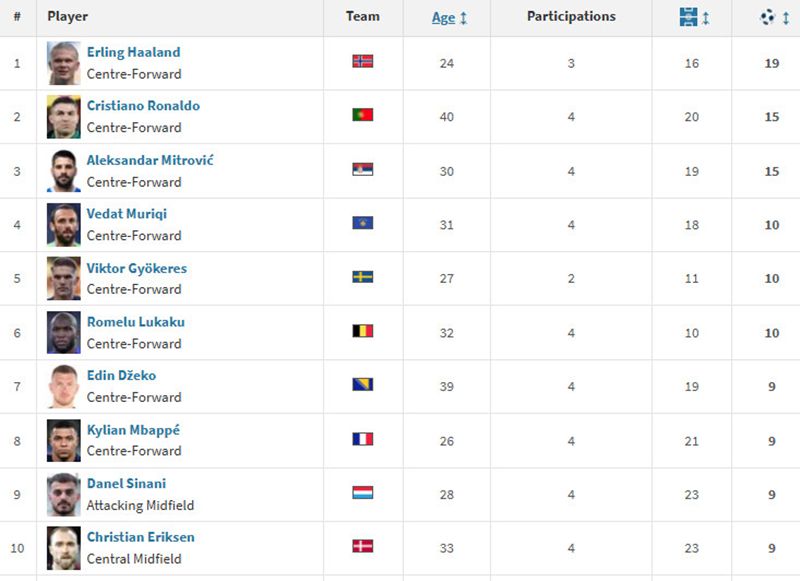Viewport: 800px width, 581px height.
Task: Click Kylian Mbappé's portrait thumbnail
Action: 64,441
